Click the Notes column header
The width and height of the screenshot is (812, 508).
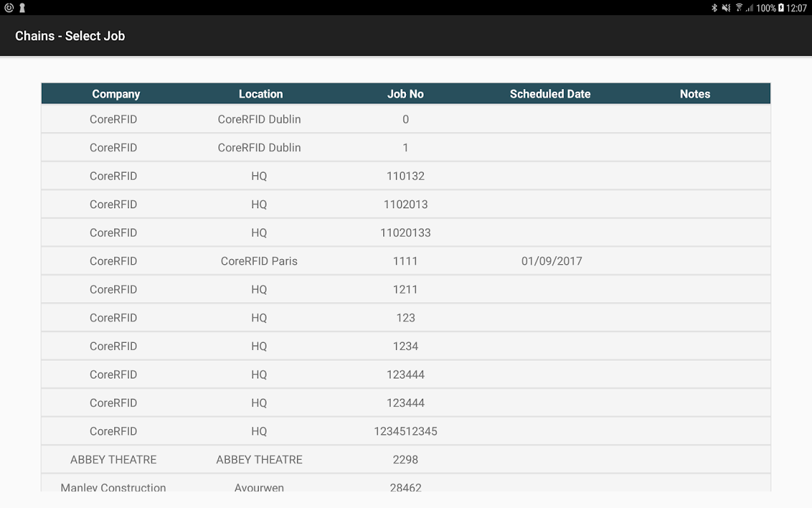695,94
